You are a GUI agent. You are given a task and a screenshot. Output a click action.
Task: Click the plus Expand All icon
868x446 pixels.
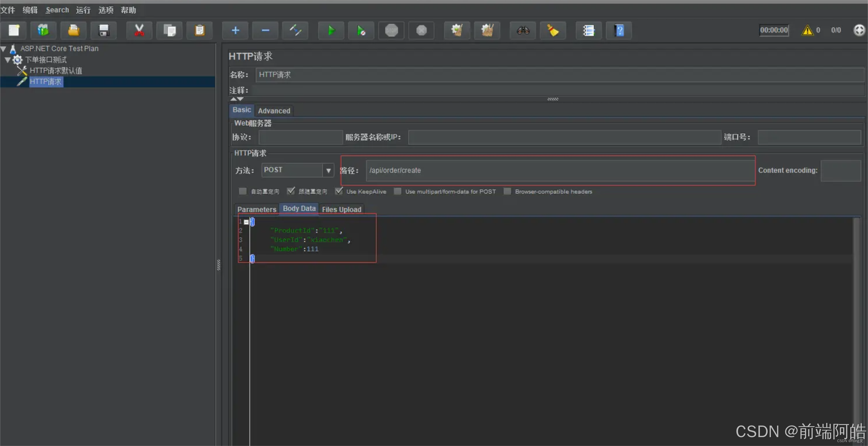pyautogui.click(x=235, y=31)
